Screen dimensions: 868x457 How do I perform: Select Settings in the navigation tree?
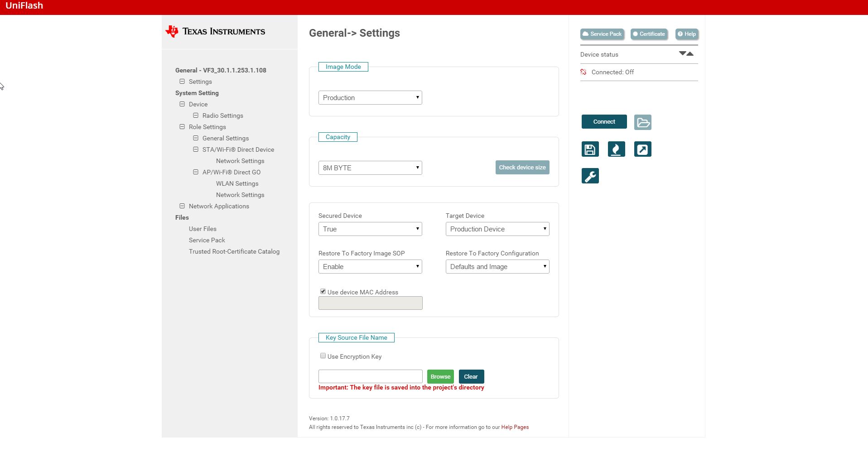[200, 82]
